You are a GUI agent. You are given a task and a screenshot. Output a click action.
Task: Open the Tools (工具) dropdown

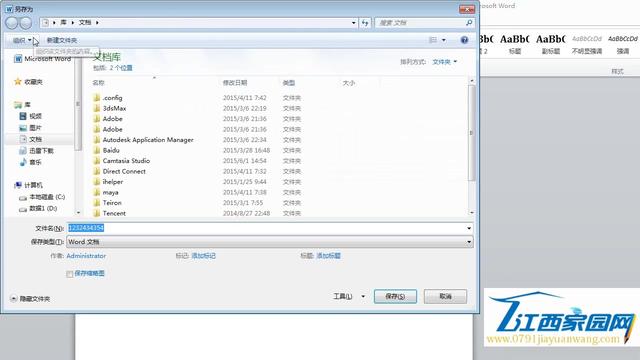point(349,296)
